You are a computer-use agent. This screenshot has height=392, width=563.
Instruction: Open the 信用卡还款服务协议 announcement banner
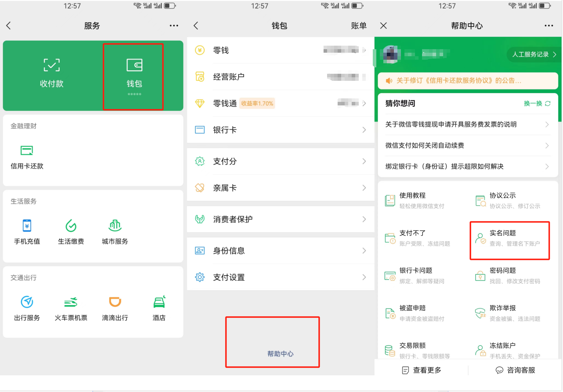(x=468, y=81)
